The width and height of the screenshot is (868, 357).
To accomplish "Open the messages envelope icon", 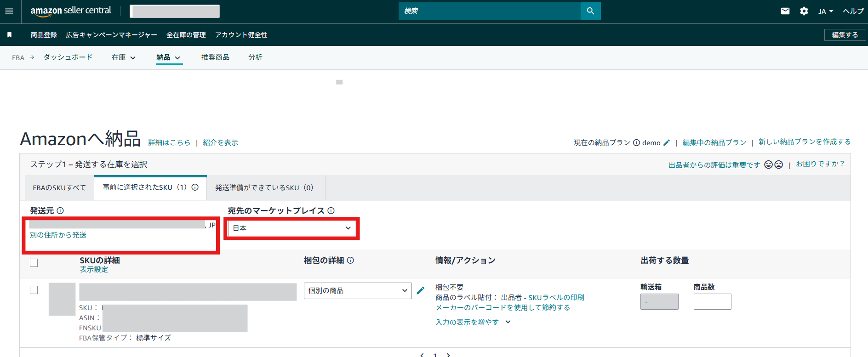I will coord(785,11).
